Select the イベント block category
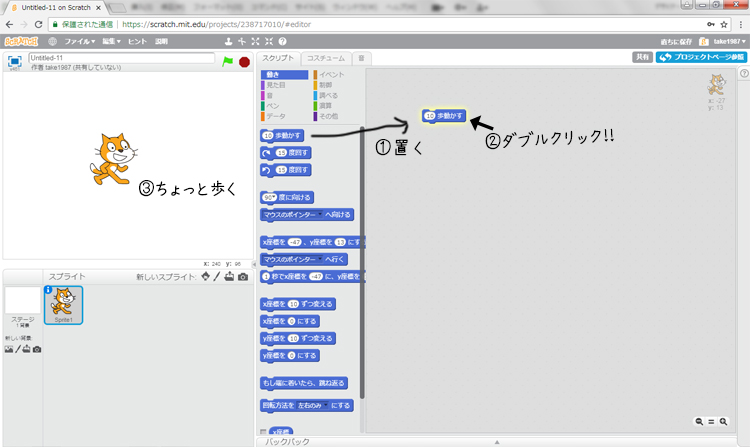 point(329,75)
